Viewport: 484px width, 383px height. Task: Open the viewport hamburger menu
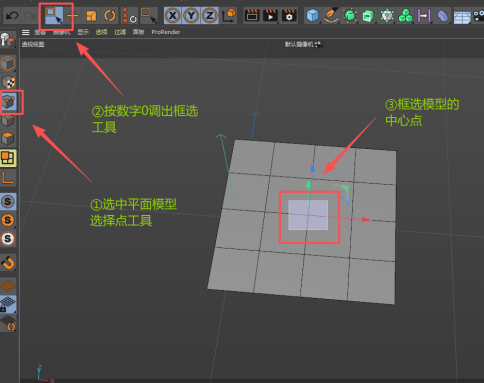click(26, 32)
